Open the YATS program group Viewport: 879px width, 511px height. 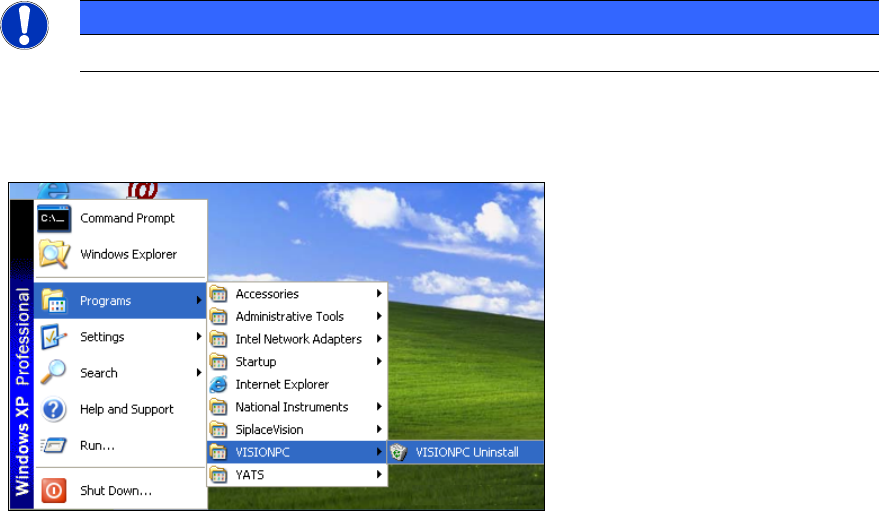pyautogui.click(x=297, y=475)
